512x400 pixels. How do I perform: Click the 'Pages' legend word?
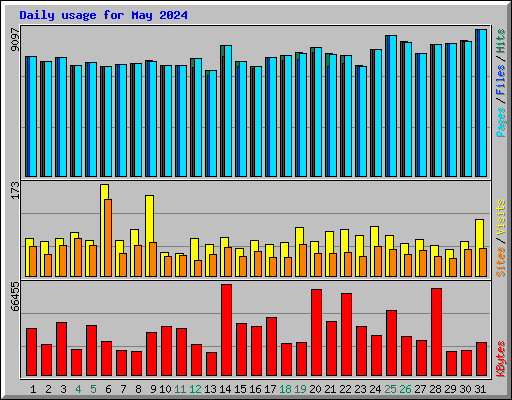pyautogui.click(x=501, y=122)
